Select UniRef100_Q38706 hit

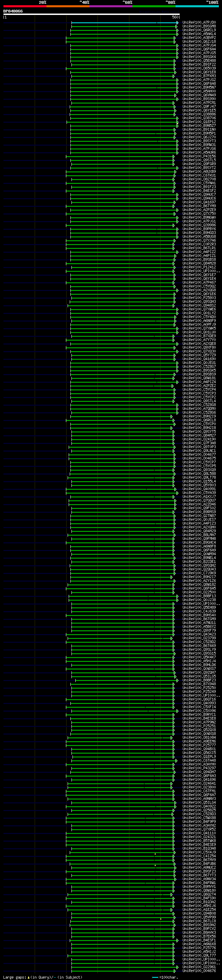[199, 118]
